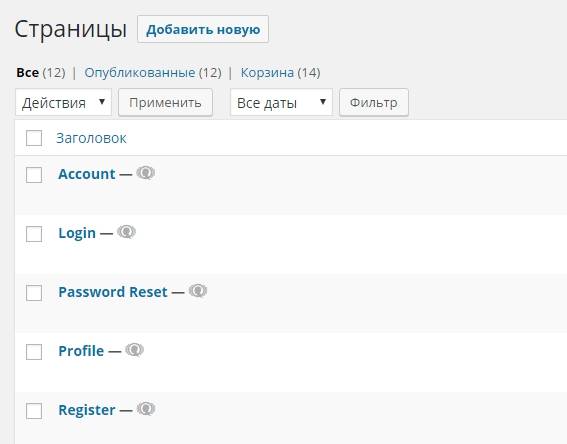Expand the Все даты date filter
This screenshot has height=444, width=567.
[281, 103]
